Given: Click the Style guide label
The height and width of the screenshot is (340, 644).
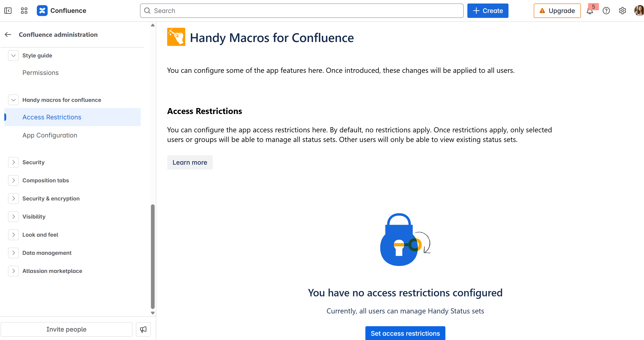Looking at the screenshot, I should click(37, 56).
